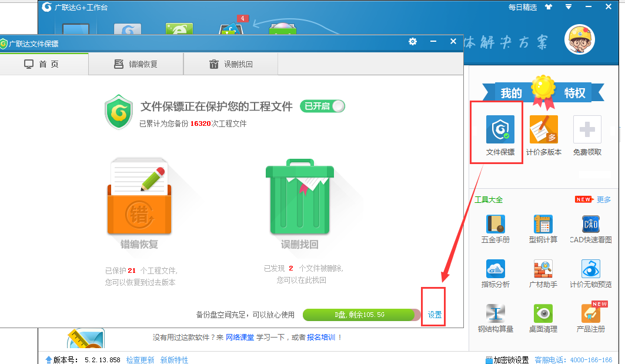Image resolution: width=625 pixels, height=364 pixels.
Task: Open the 广材助手 tool
Action: (543, 269)
